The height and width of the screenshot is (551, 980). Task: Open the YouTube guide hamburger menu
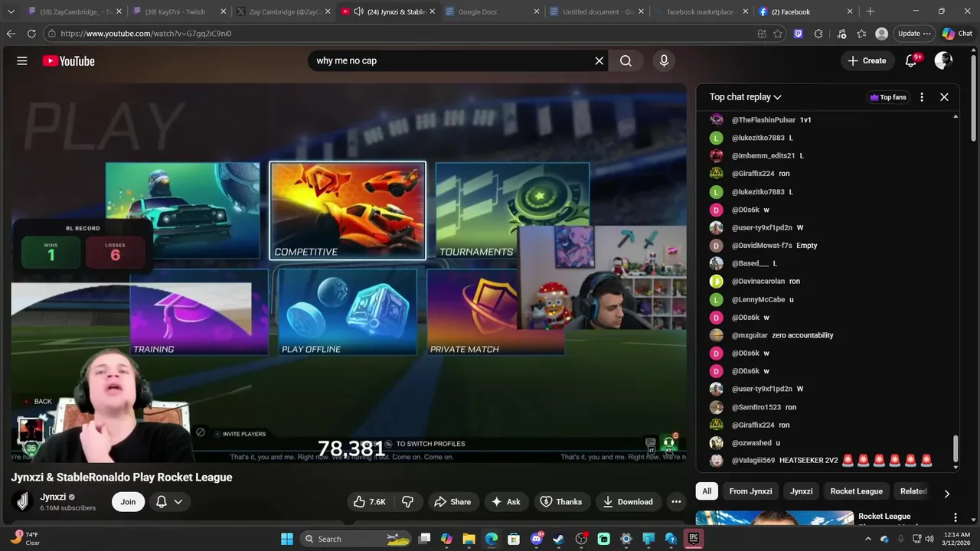click(22, 60)
